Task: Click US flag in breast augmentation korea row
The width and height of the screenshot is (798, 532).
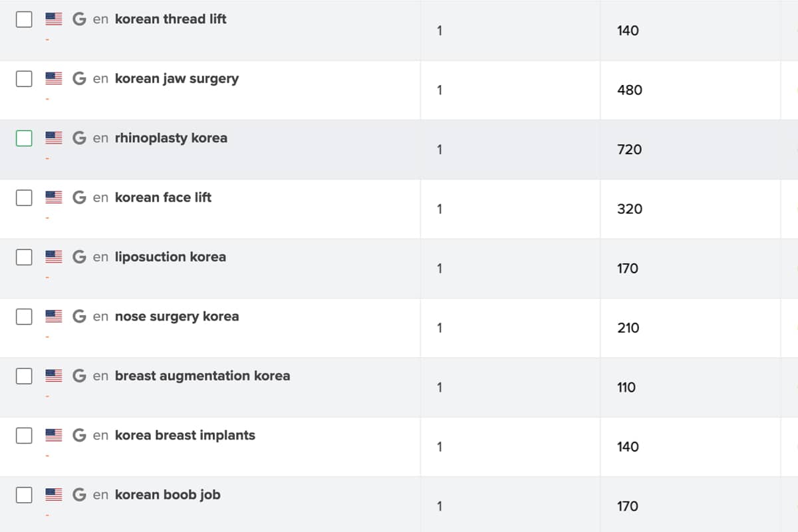Action: (54, 376)
